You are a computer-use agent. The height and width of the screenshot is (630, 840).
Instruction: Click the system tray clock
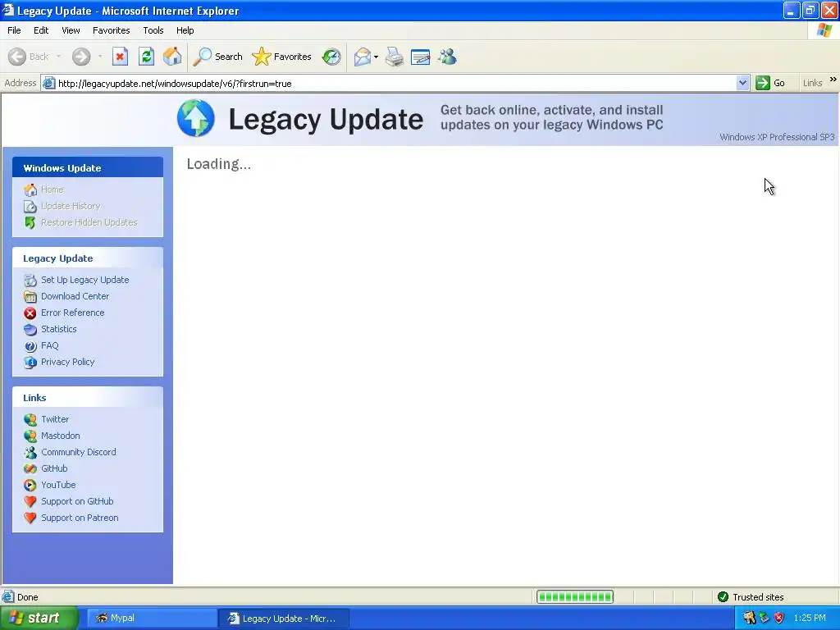(x=810, y=619)
